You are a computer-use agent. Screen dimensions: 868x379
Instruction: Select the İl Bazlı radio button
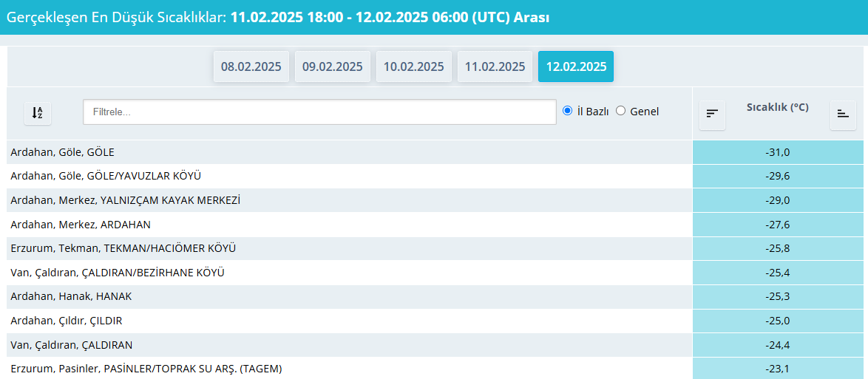[568, 111]
